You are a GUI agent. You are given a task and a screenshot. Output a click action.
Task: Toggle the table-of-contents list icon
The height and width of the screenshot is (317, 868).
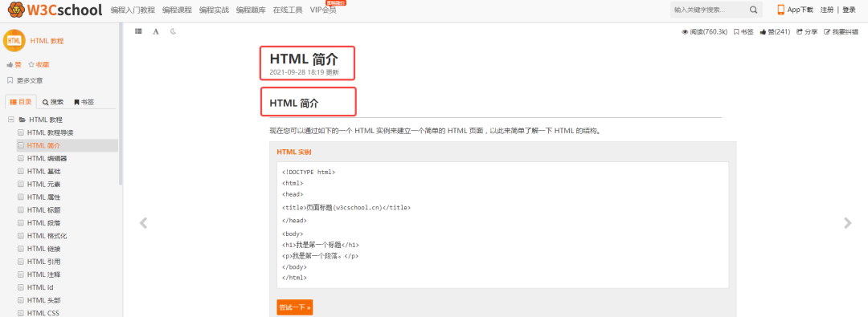tap(138, 31)
